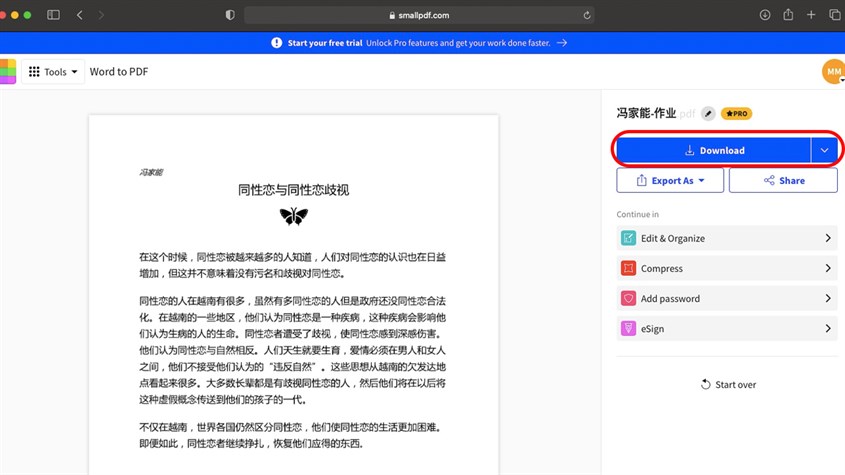Click the banner exclamation info icon
The height and width of the screenshot is (475, 845).
pyautogui.click(x=276, y=43)
